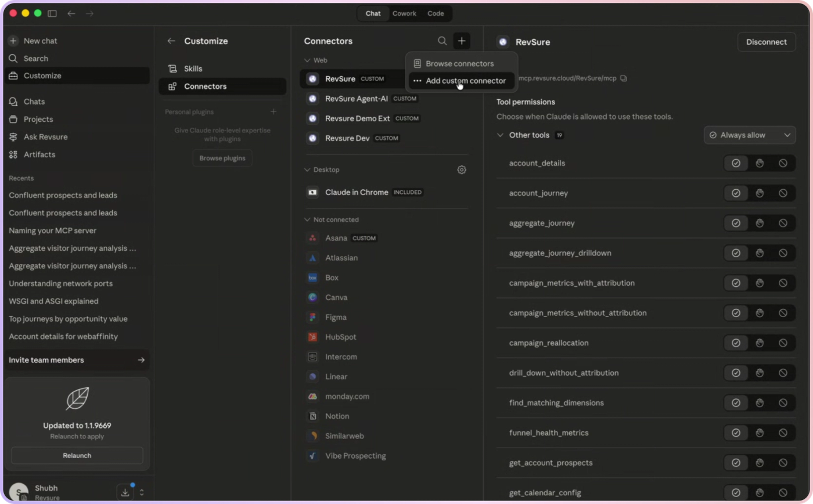
Task: Click the plus button in Connectors header
Action: coord(462,41)
